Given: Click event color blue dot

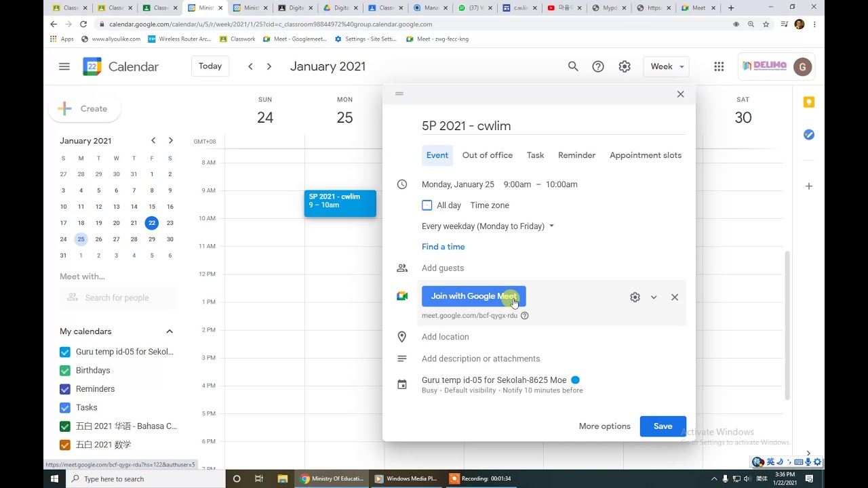Looking at the screenshot, I should point(575,380).
